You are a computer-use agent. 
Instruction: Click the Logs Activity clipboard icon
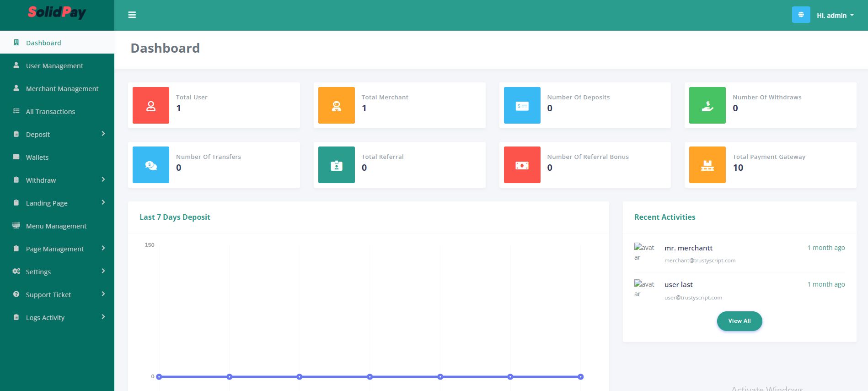click(x=16, y=317)
